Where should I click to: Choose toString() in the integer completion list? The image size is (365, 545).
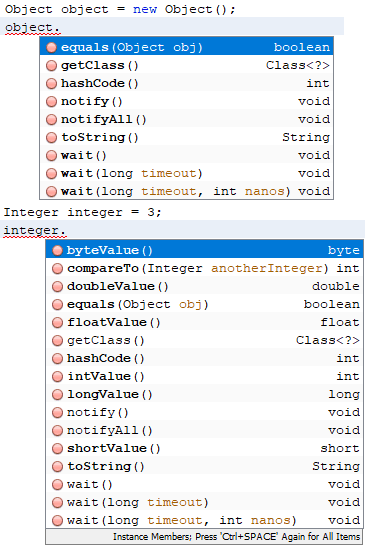click(204, 466)
